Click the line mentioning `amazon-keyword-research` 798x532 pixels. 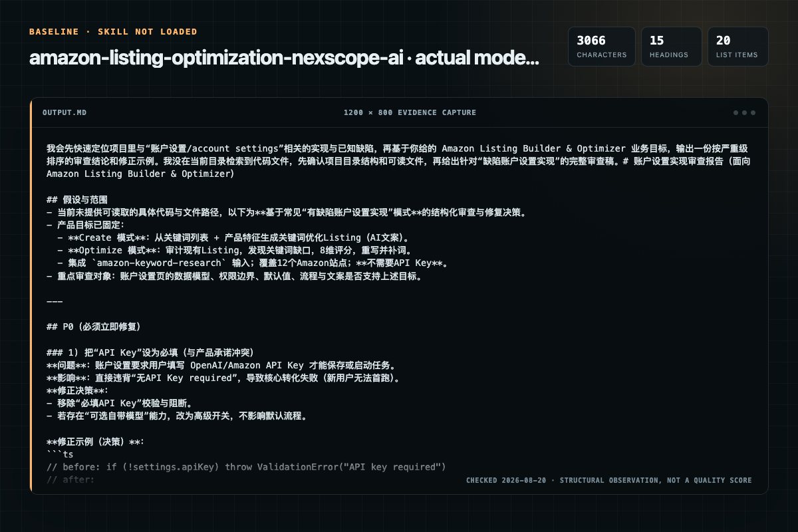click(x=251, y=263)
